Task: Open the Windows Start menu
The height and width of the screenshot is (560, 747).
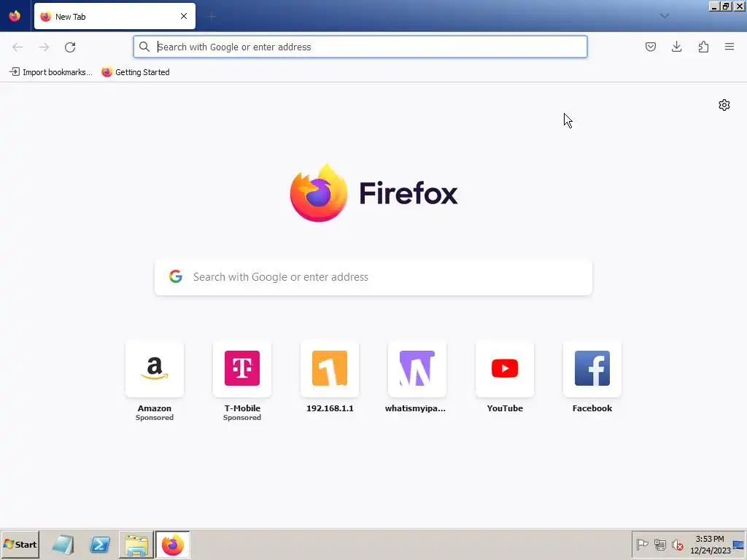Action: (20, 544)
